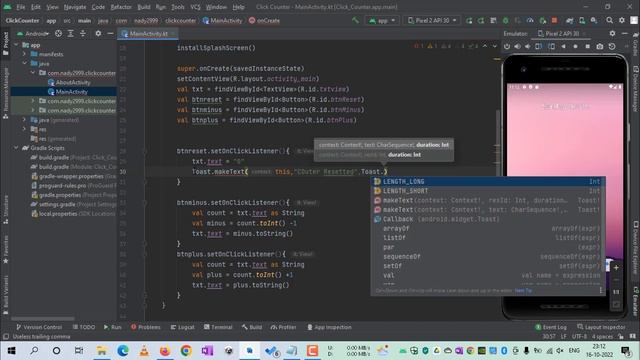Open Project panel gear options
Image resolution: width=640 pixels, height=360 pixels.
(98, 33)
